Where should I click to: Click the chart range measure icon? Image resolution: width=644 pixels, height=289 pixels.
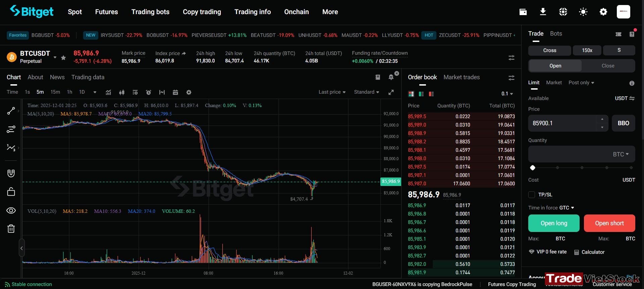(162, 92)
